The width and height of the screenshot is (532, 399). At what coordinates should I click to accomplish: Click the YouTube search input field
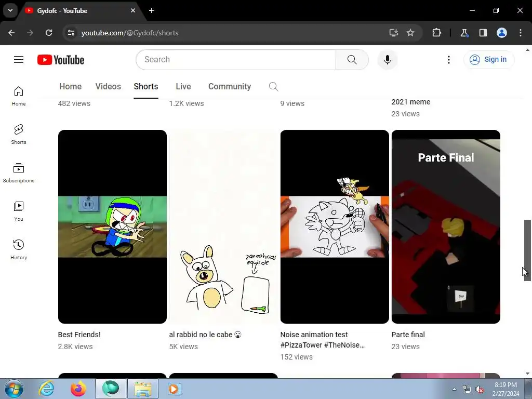coord(236,60)
